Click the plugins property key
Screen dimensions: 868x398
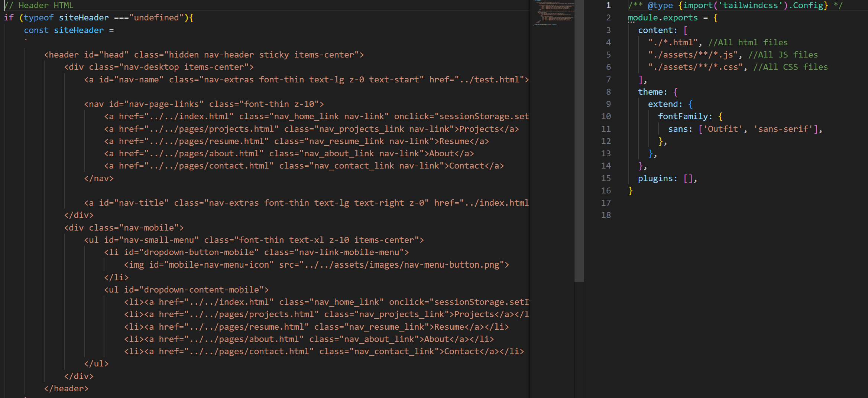tap(655, 178)
